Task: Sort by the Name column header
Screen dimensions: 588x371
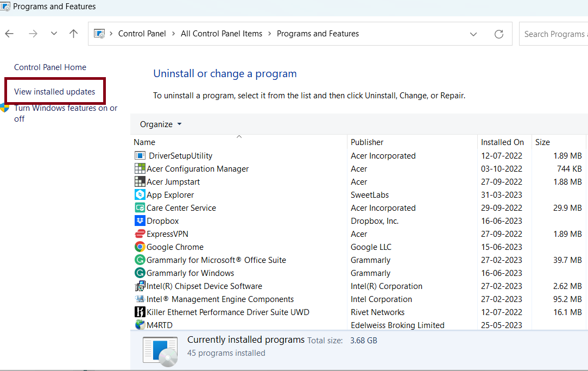Action: 144,142
